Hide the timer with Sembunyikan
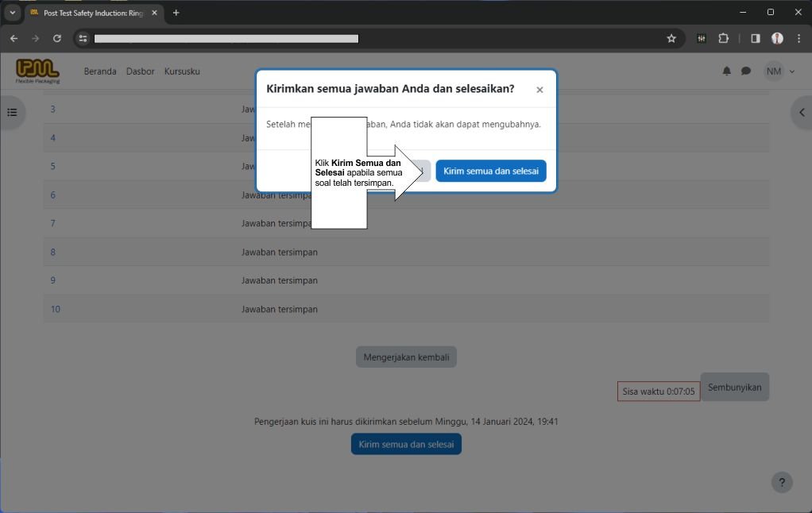This screenshot has height=513, width=812. click(734, 387)
